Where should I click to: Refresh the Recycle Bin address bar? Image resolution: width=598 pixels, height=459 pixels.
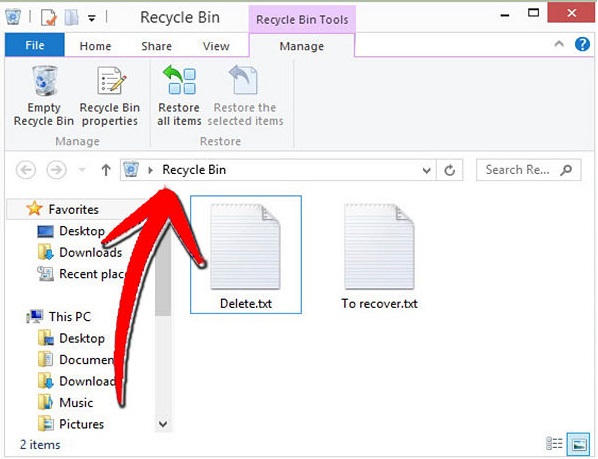point(450,170)
